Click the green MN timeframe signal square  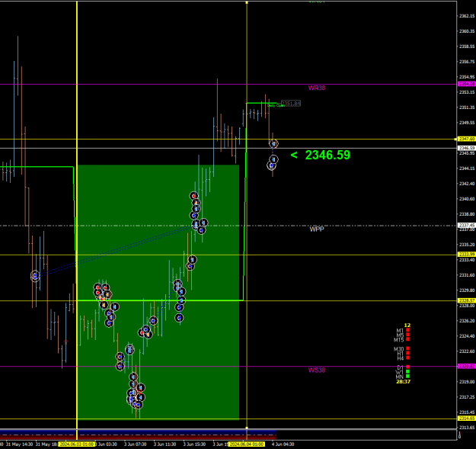click(x=407, y=376)
